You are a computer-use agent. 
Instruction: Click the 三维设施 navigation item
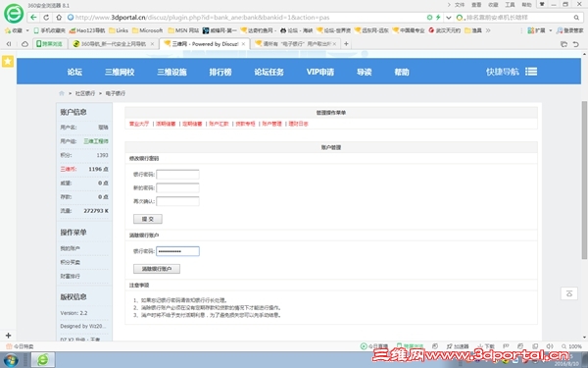pyautogui.click(x=171, y=72)
